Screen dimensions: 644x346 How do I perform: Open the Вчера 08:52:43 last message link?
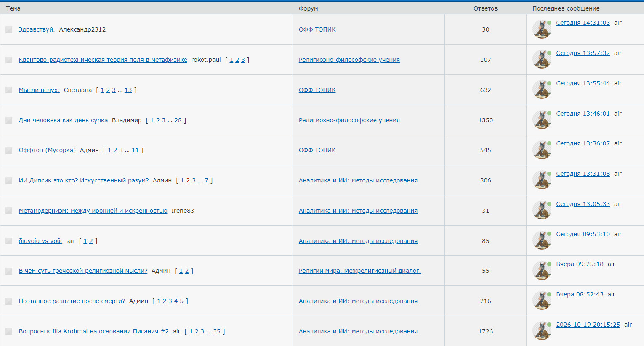[x=580, y=294]
